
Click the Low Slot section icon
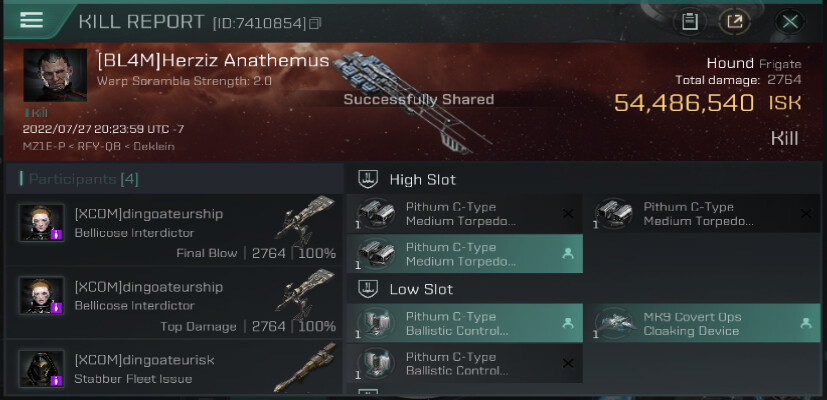[x=368, y=289]
